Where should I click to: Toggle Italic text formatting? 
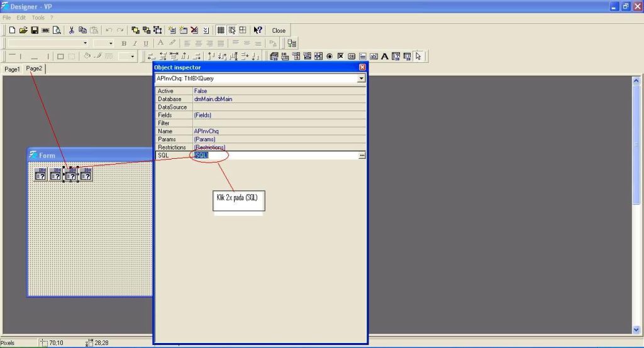135,43
